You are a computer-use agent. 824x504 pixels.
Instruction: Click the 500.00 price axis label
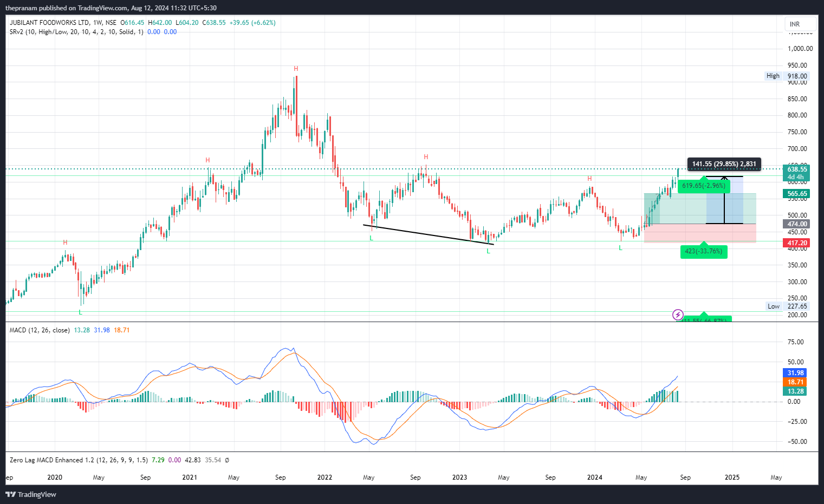[x=797, y=215]
